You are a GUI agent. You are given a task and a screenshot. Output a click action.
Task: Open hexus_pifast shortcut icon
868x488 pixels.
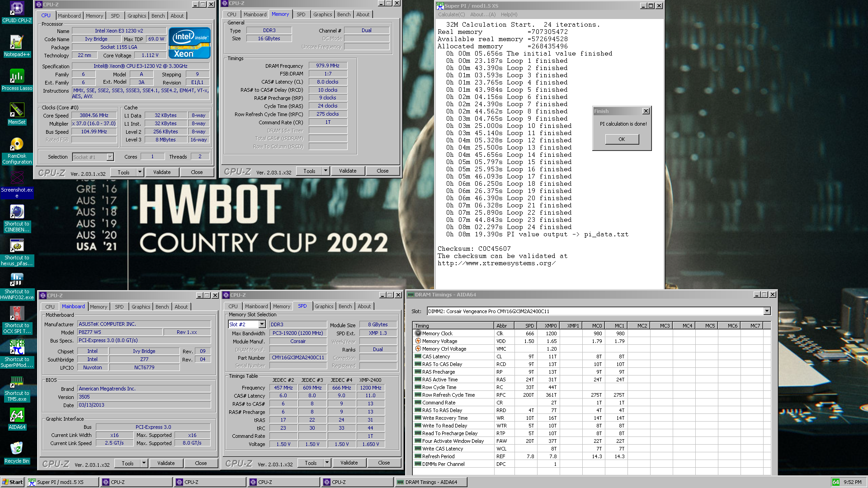17,252
